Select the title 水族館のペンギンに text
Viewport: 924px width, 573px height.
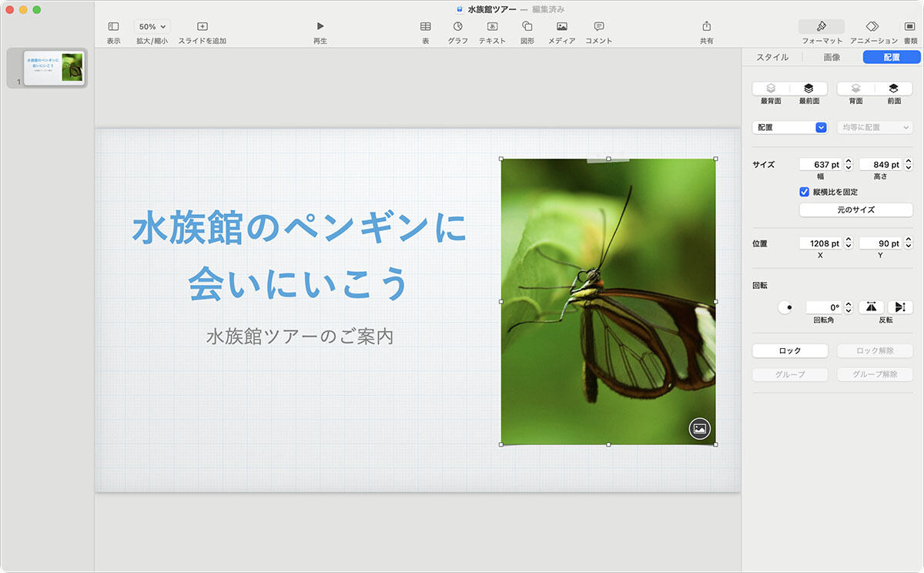point(299,228)
